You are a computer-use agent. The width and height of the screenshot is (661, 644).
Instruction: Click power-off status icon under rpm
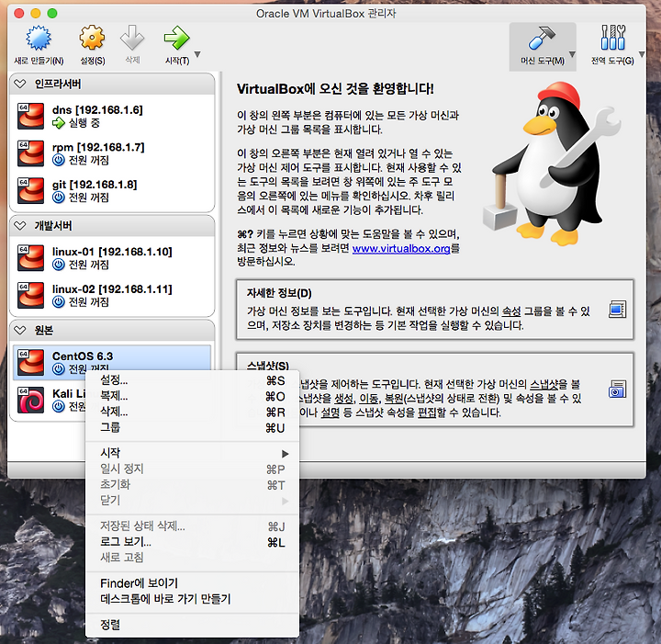pyautogui.click(x=58, y=160)
